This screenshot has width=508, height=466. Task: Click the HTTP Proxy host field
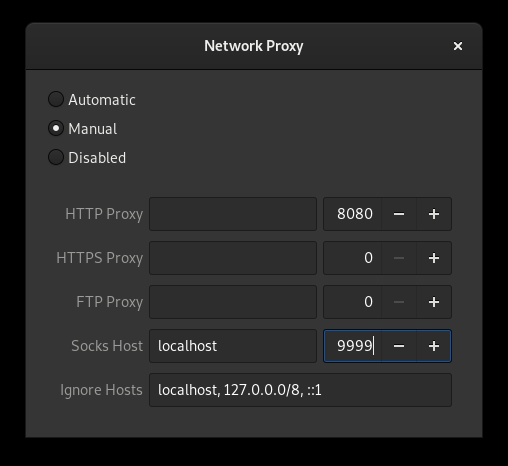click(x=233, y=214)
